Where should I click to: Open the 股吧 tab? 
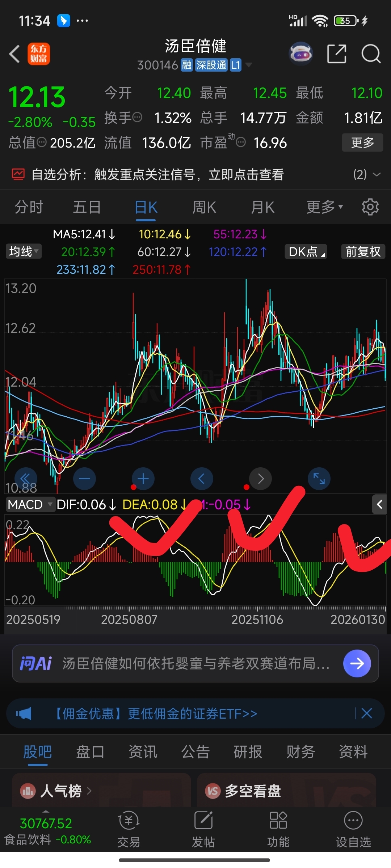click(38, 752)
